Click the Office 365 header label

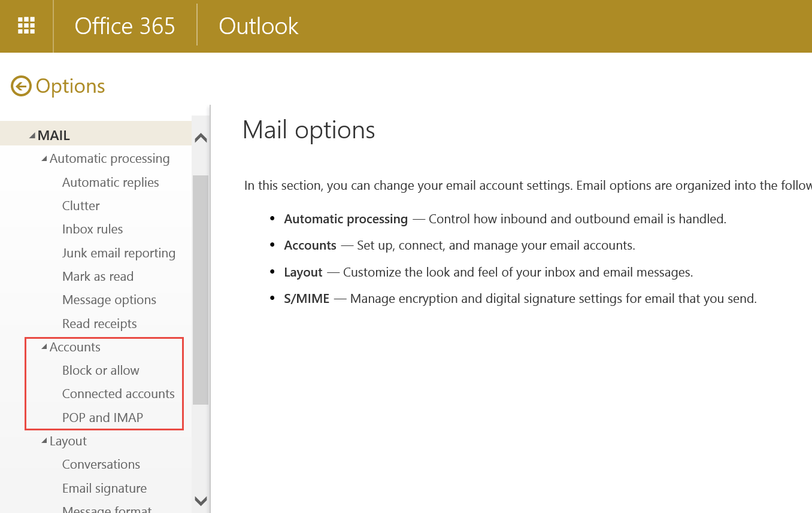[x=125, y=25]
